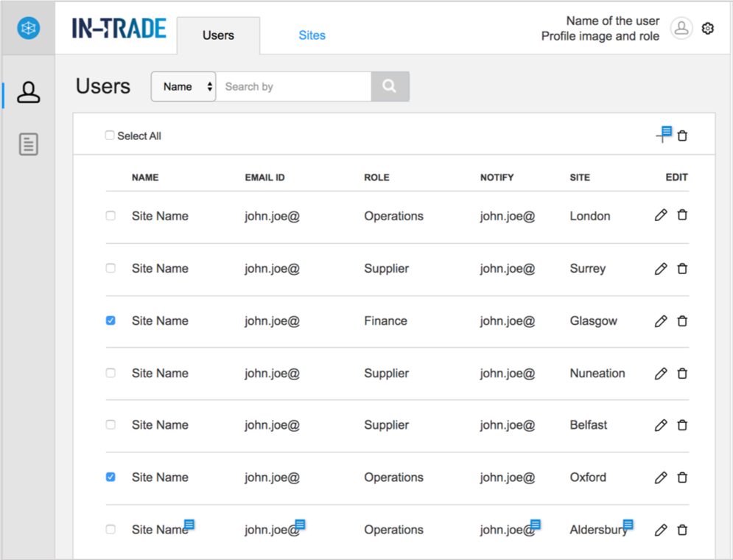
Task: Open note icon beside Aldersbury
Action: [x=628, y=524]
